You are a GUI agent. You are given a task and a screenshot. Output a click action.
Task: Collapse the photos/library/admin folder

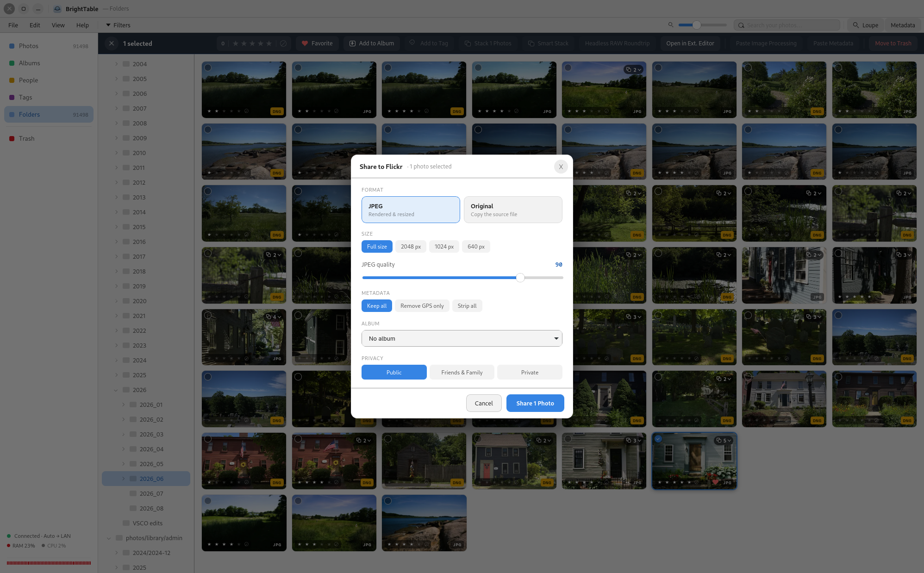[x=109, y=538]
